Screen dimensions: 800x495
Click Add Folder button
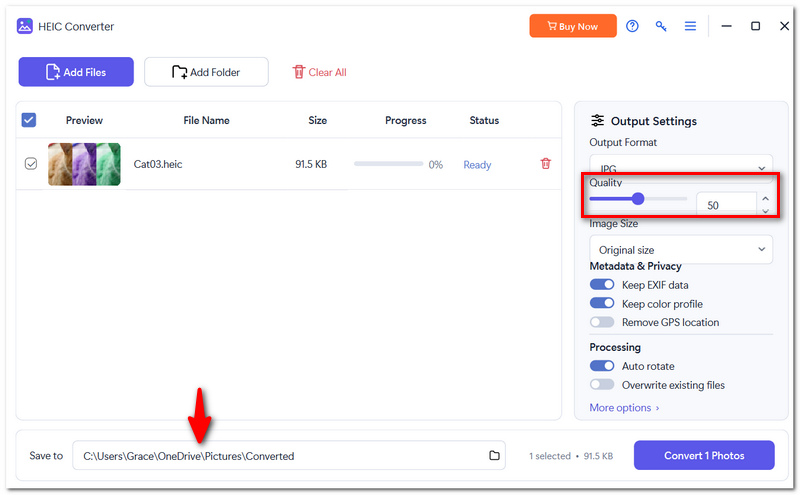206,72
